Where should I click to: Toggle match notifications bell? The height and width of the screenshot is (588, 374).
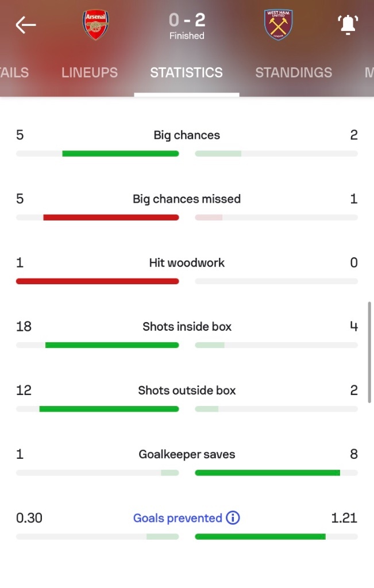coord(348,25)
